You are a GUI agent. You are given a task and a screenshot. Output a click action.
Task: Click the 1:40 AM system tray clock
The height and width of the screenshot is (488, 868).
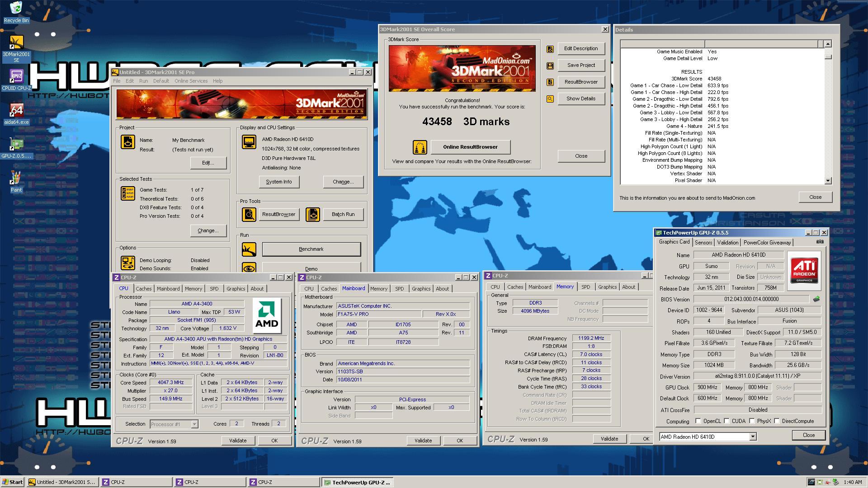click(853, 483)
